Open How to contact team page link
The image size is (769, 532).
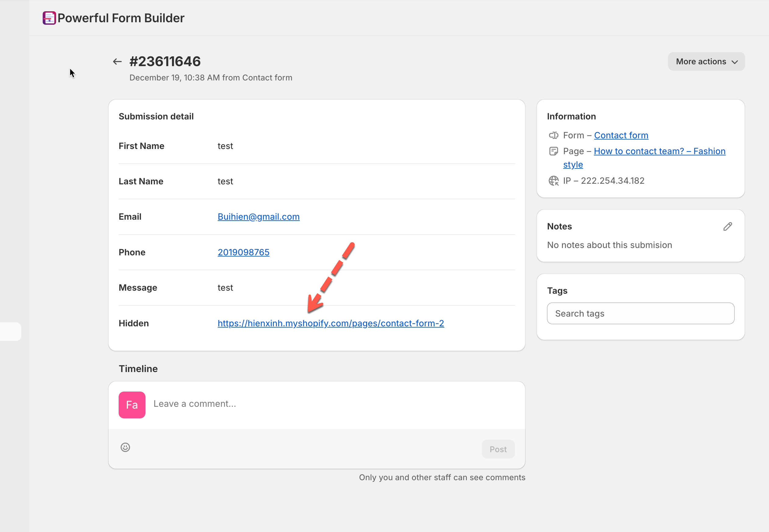coord(659,151)
